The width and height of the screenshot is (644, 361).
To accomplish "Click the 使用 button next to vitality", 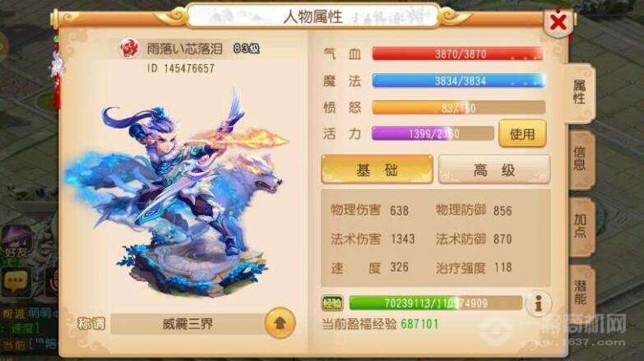I will (x=522, y=133).
